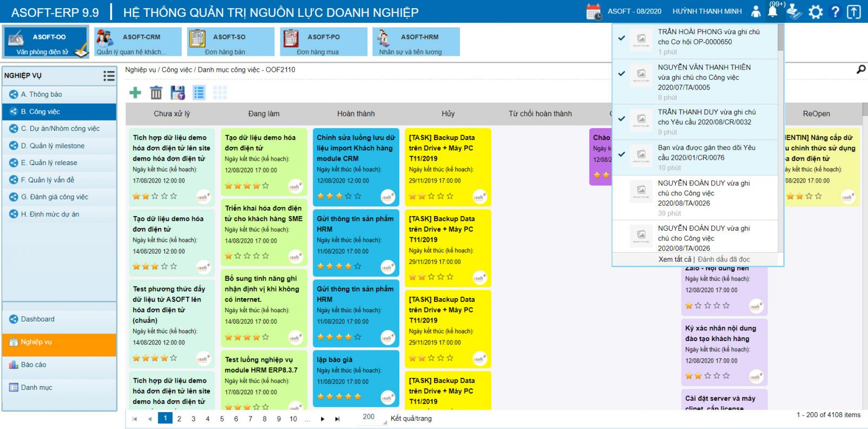Switch to list view icon
This screenshot has height=429, width=868.
pos(199,93)
